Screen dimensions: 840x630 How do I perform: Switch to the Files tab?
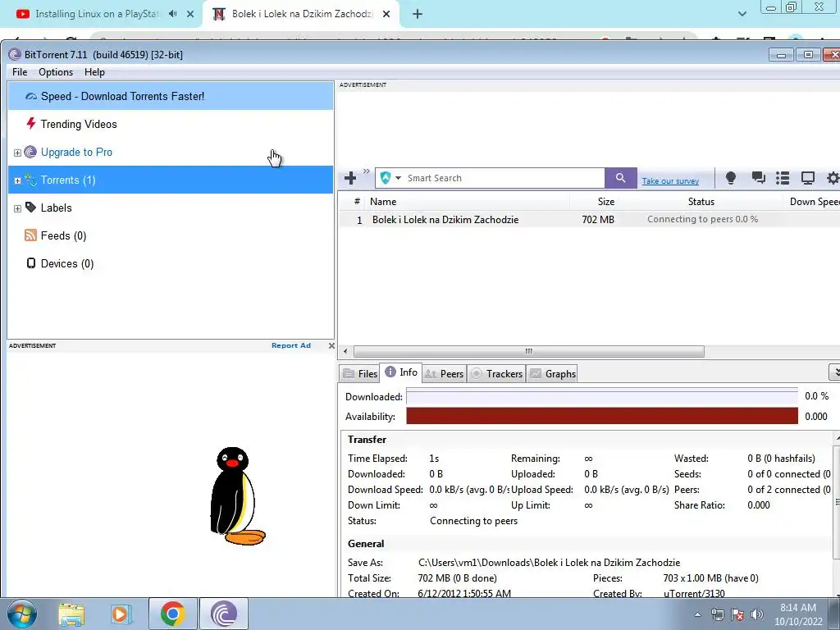360,373
